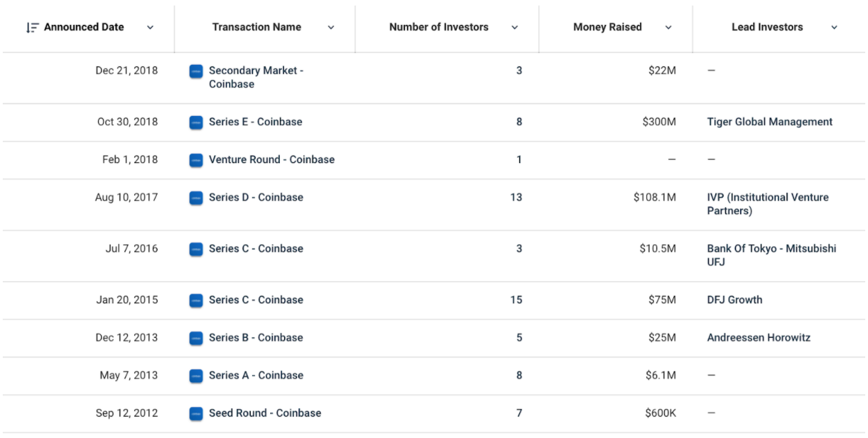Open IVP (Institutional Venture Partners) link
Image resolution: width=868 pixels, height=438 pixels.
[x=768, y=204]
